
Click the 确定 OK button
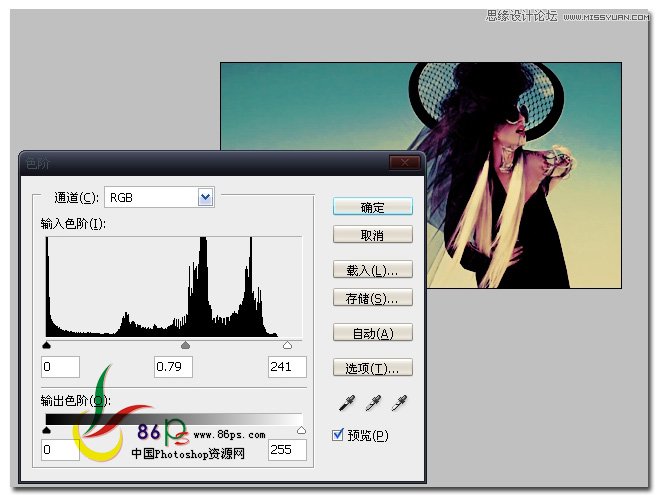373,207
